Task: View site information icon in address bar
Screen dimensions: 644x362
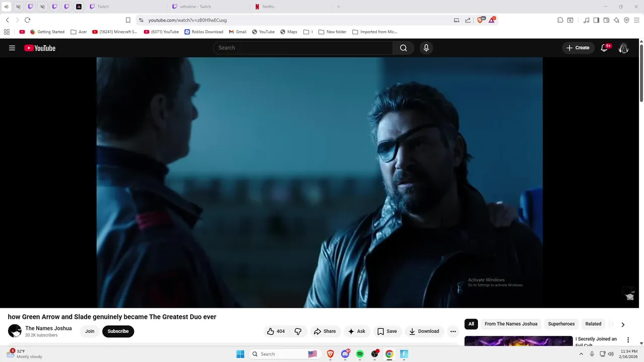Action: [141, 20]
